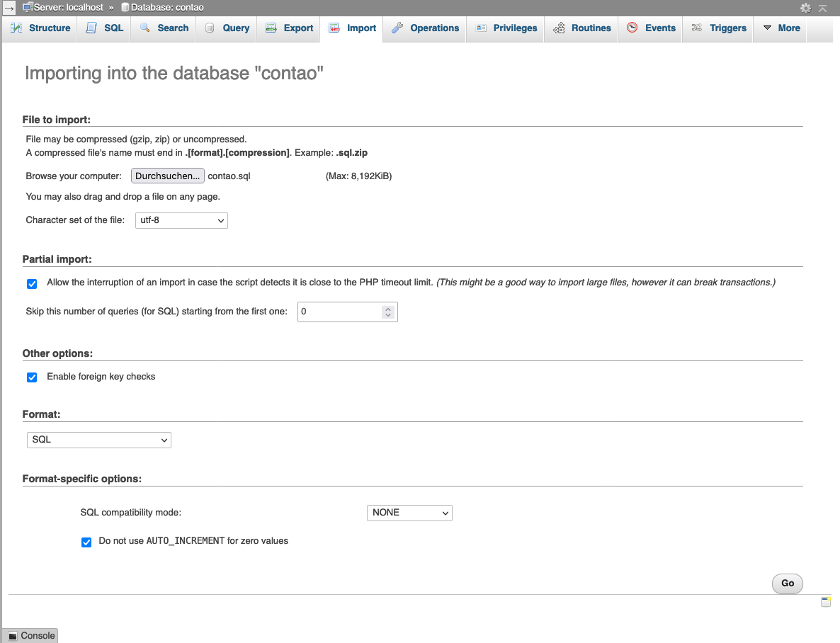Open SQL compatibility mode dropdown

409,513
